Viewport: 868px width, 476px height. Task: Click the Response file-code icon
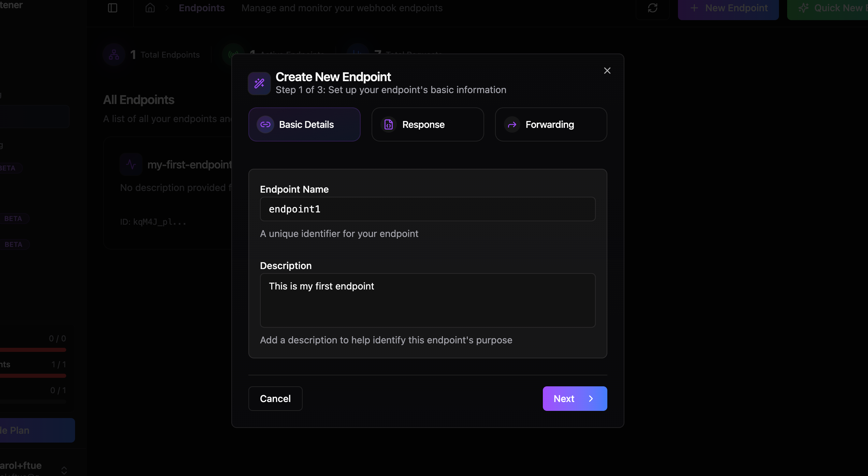tap(389, 124)
